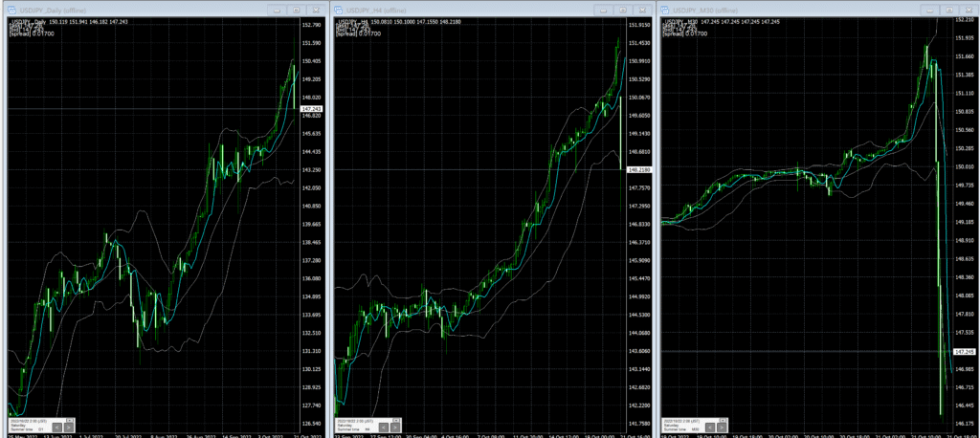980x438 pixels.
Task: Click the 146.175 value on M30 price axis
Action: coord(967,424)
